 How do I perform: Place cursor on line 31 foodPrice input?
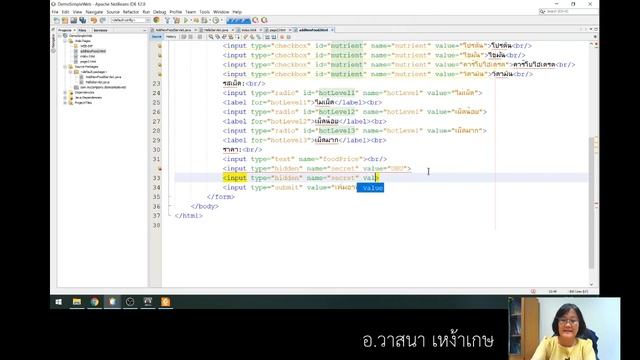[x=305, y=159]
